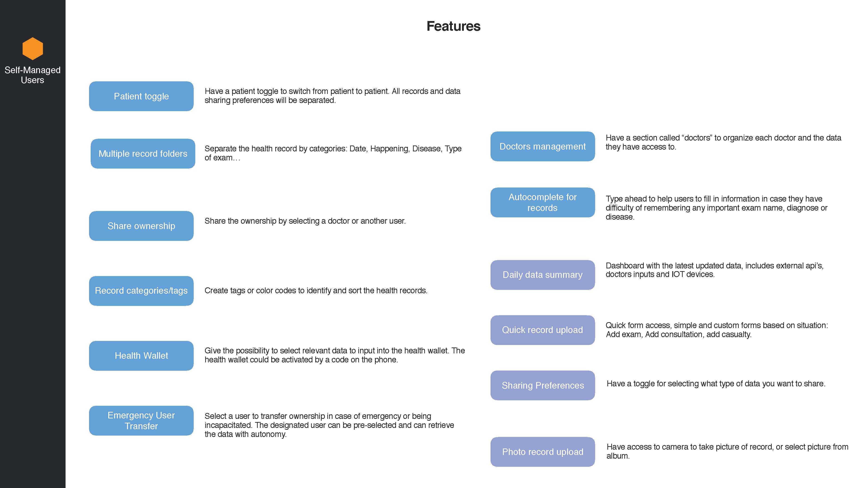This screenshot has width=868, height=488.
Task: Click the patient toggle description text
Action: [x=332, y=96]
